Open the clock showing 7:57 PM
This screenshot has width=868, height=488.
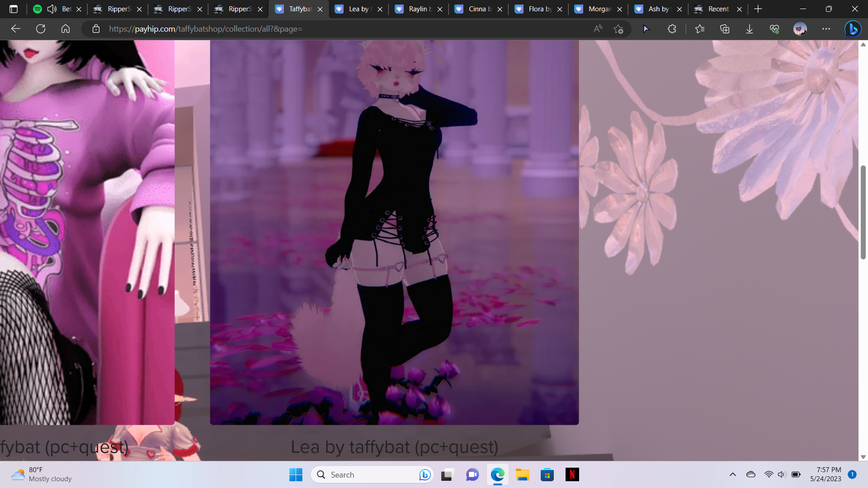tap(826, 474)
